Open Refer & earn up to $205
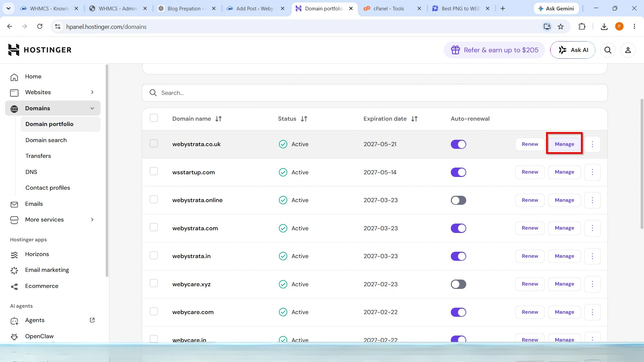Viewport: 644px width, 362px height. [x=494, y=50]
